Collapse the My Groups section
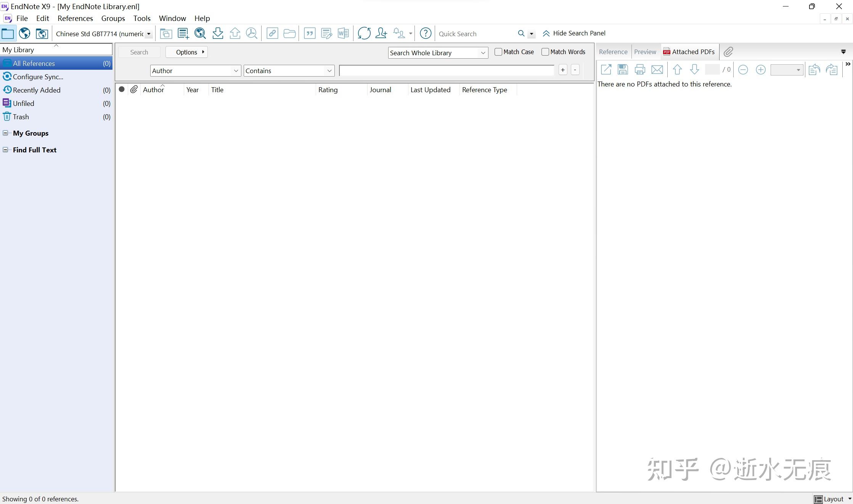 tap(5, 133)
